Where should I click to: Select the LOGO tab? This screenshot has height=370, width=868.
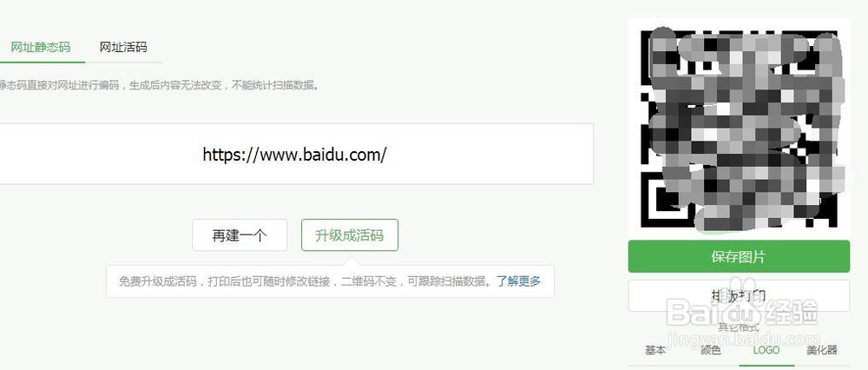click(x=766, y=350)
